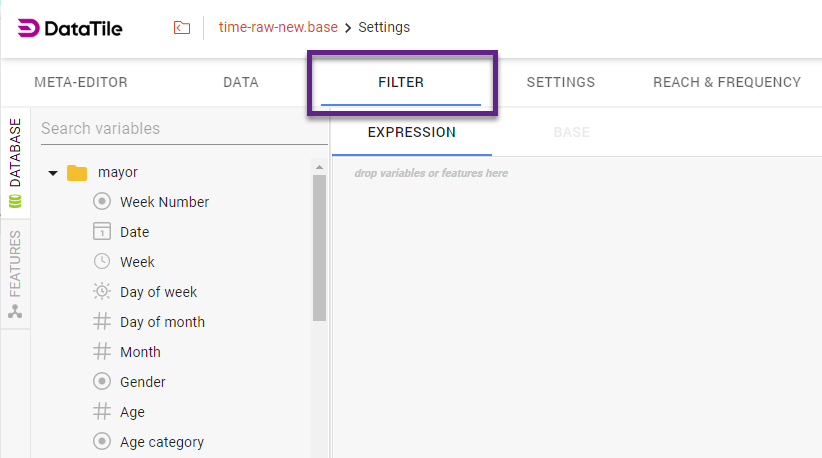The height and width of the screenshot is (458, 822).
Task: Switch to the META-EDITOR tab
Action: [x=81, y=82]
